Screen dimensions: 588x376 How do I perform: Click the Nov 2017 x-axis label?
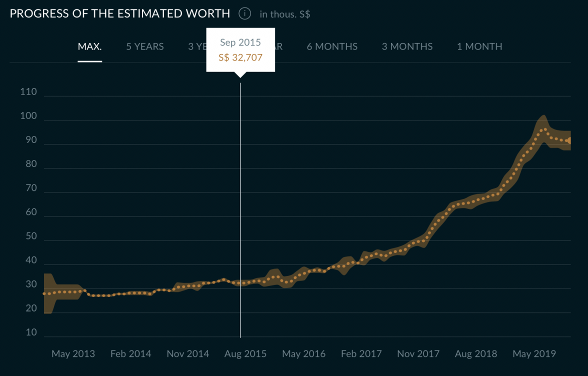coord(418,354)
